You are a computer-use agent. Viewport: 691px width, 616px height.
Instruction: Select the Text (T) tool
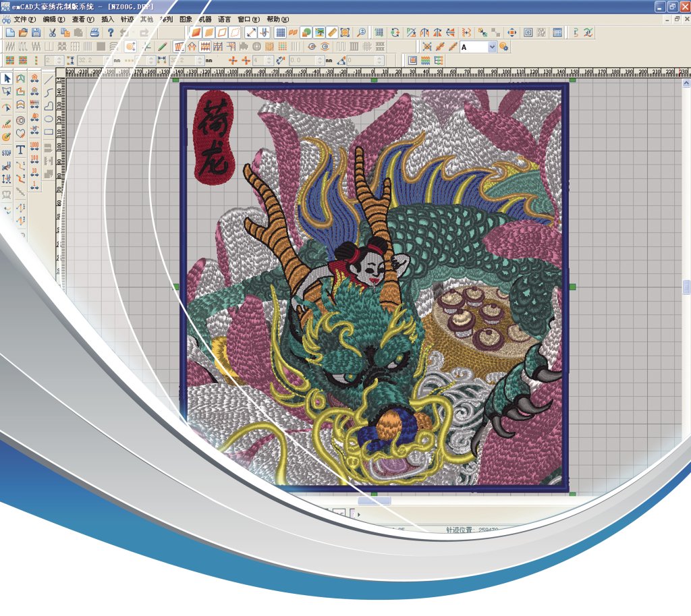click(x=20, y=150)
